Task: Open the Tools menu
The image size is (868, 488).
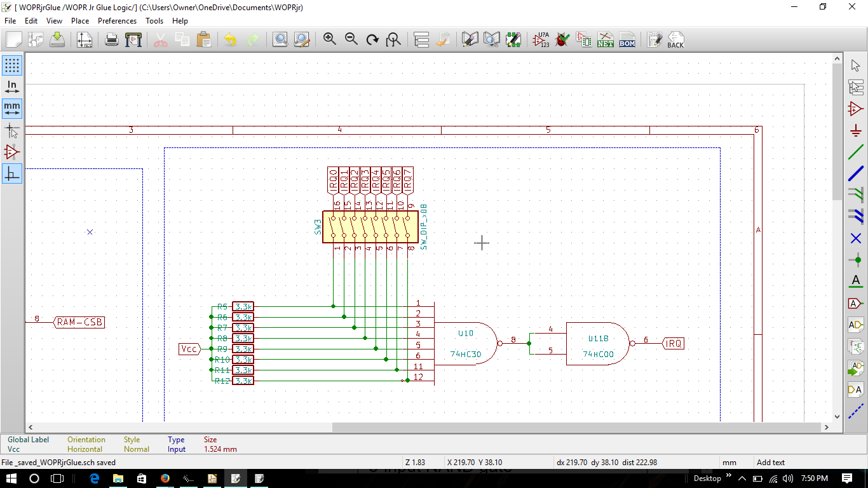Action: (154, 20)
